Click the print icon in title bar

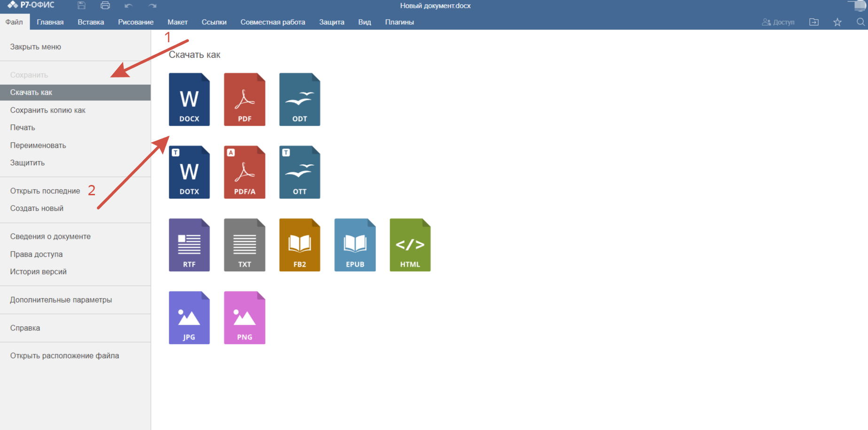105,6
